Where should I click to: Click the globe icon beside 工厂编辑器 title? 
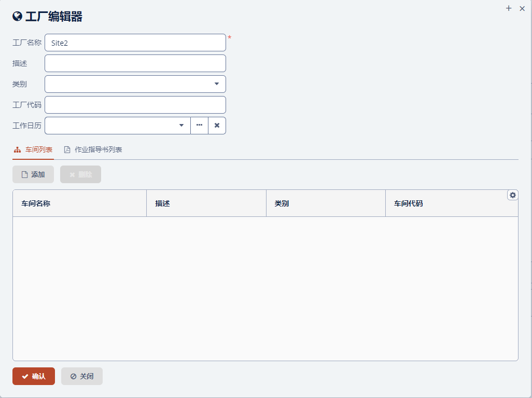(x=17, y=17)
